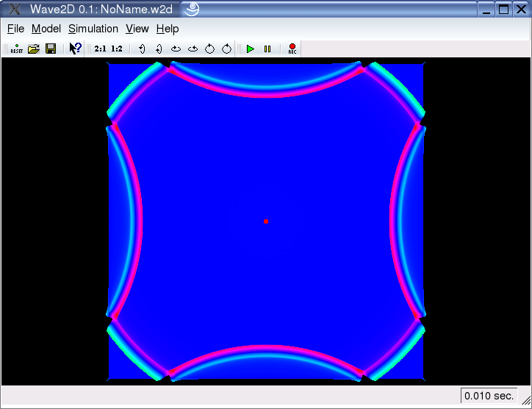Zoom in with the 2:1 button

(x=100, y=49)
